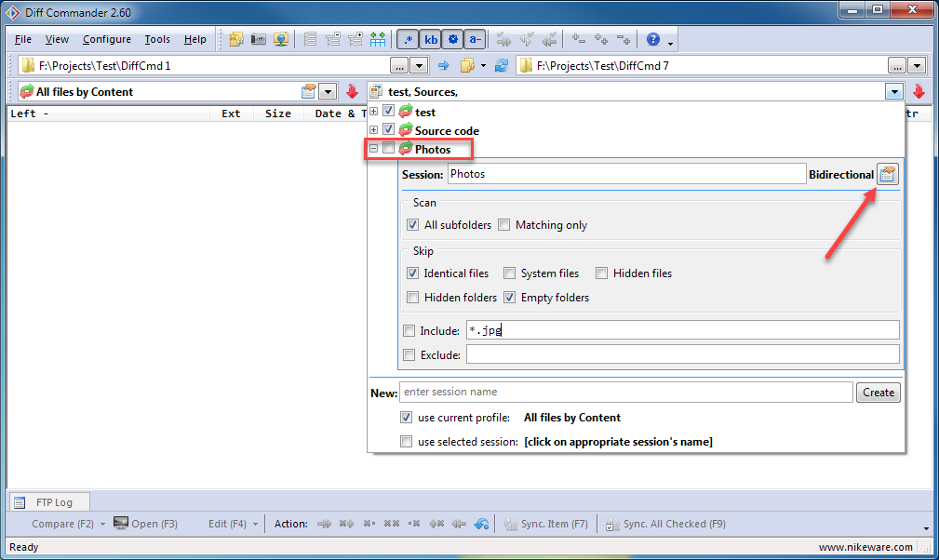Click the kb size units toolbar icon
939x560 pixels.
[x=431, y=39]
